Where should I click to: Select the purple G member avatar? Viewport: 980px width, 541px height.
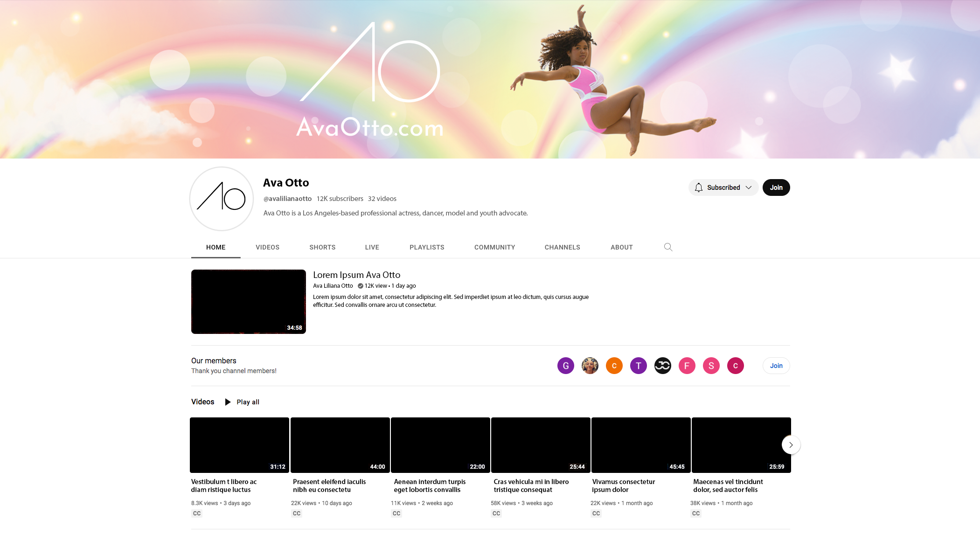click(x=566, y=366)
